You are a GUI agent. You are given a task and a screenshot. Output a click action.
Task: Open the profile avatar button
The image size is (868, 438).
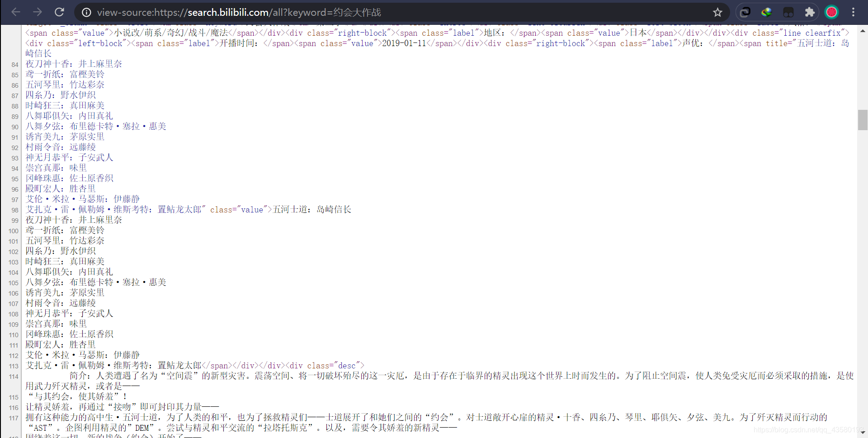point(832,12)
